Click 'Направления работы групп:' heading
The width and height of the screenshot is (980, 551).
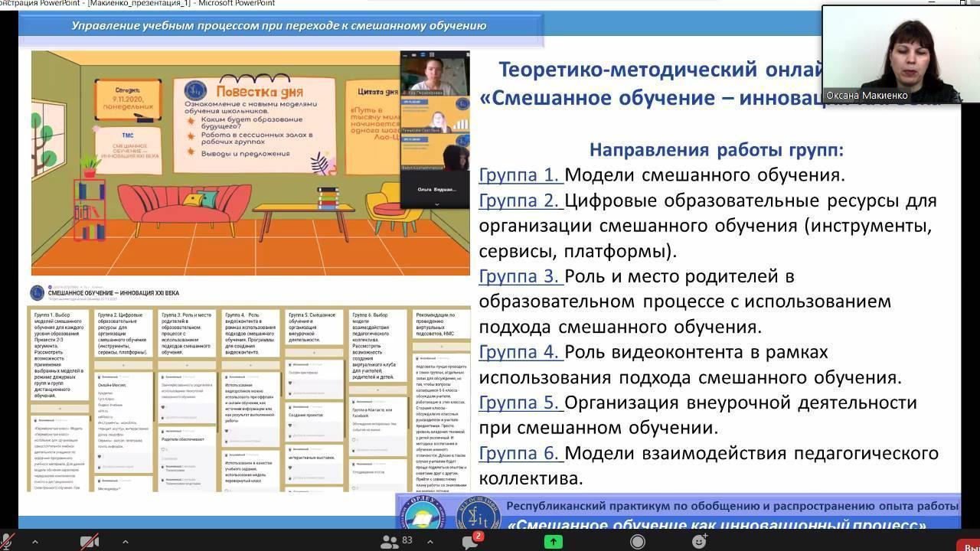coord(717,149)
